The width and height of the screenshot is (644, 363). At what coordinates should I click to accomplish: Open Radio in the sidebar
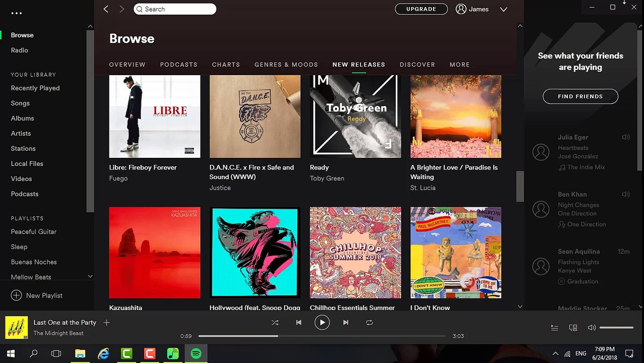[x=20, y=50]
